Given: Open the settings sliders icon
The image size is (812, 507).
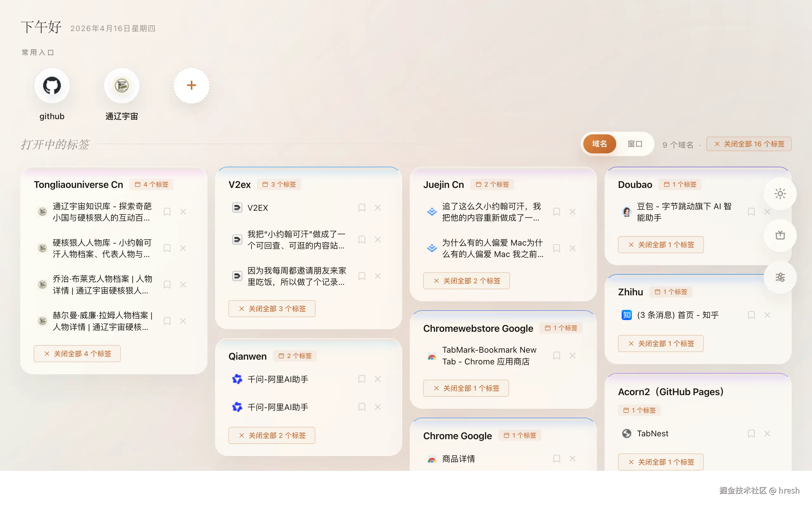Looking at the screenshot, I should [780, 277].
